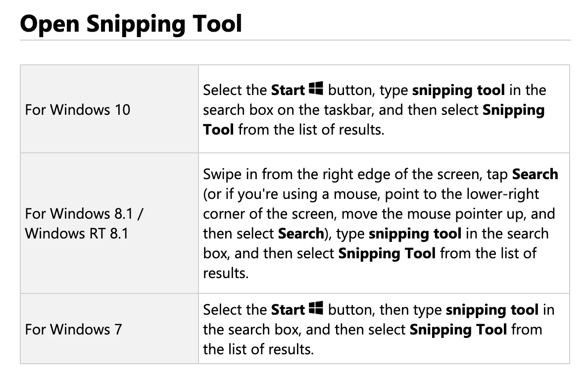
Task: Click bold Start text in Windows 10 instructions
Action: coord(288,90)
